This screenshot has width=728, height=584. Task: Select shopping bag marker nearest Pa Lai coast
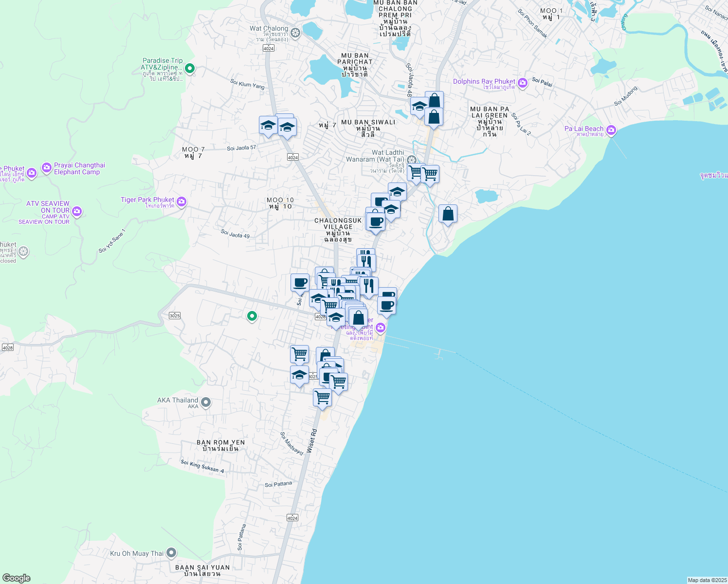tap(448, 214)
